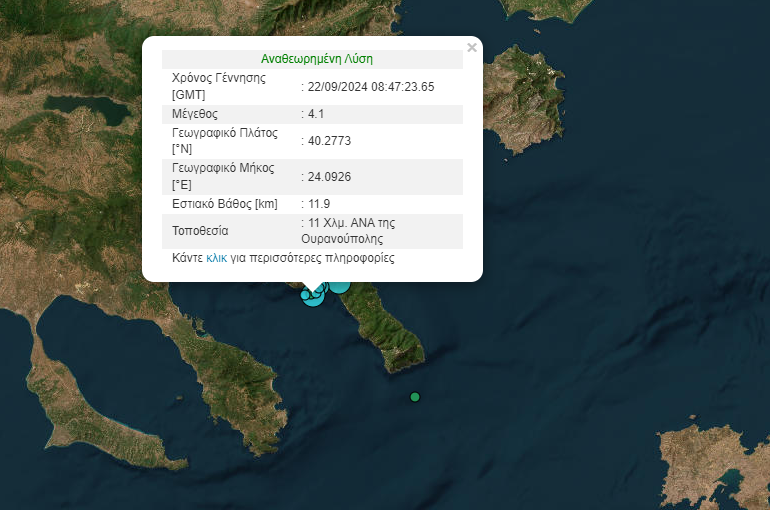Click the small green earthquake marker at sea
770x510 pixels.
pos(415,397)
